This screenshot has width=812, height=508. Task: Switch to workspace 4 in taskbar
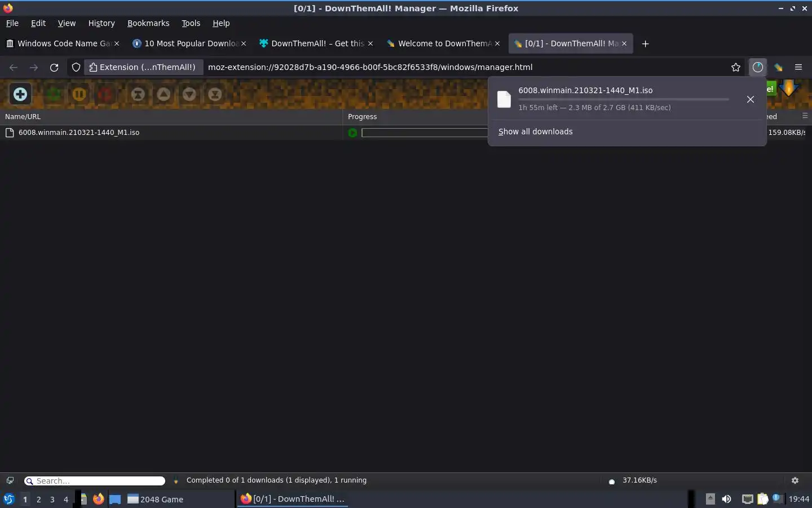coord(66,500)
